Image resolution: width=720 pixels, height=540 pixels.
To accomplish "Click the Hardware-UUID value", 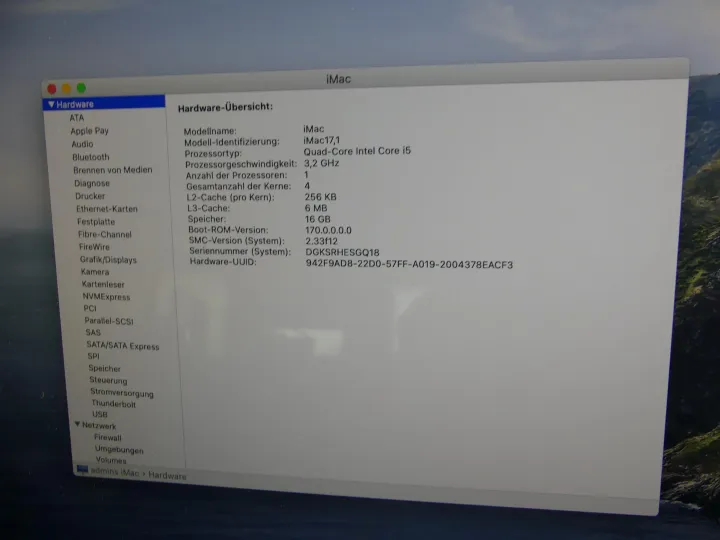I will [x=409, y=264].
